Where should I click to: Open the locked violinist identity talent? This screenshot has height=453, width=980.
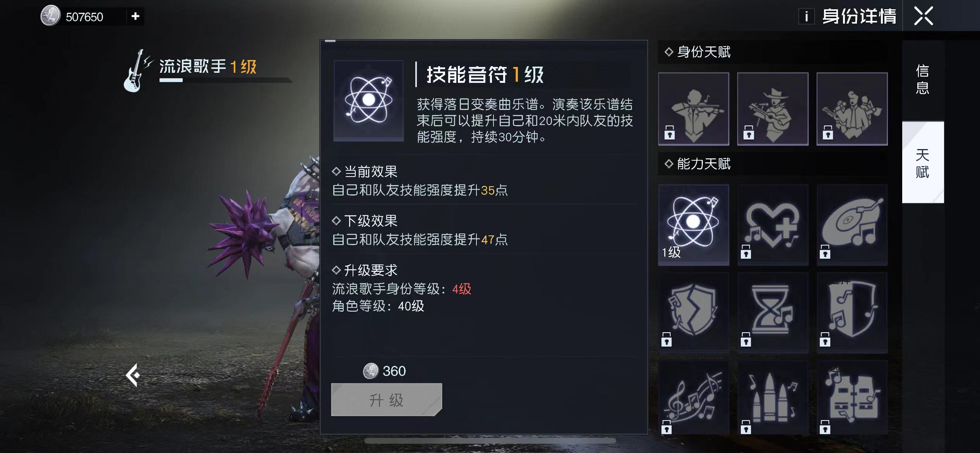tap(694, 109)
